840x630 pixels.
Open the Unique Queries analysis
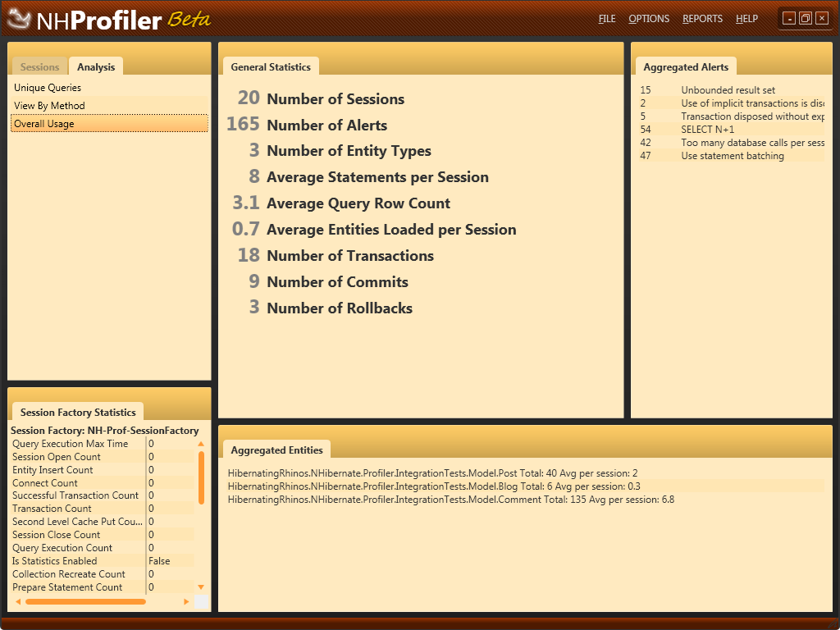click(109, 88)
